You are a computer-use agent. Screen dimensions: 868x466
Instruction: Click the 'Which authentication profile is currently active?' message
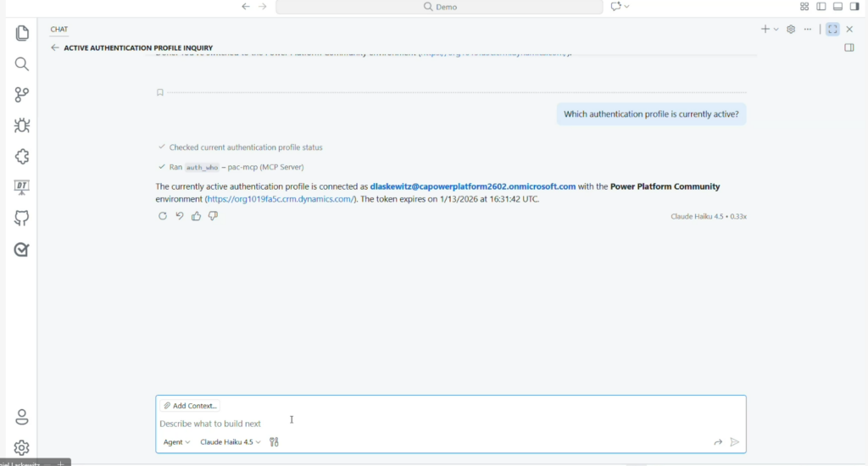coord(651,114)
